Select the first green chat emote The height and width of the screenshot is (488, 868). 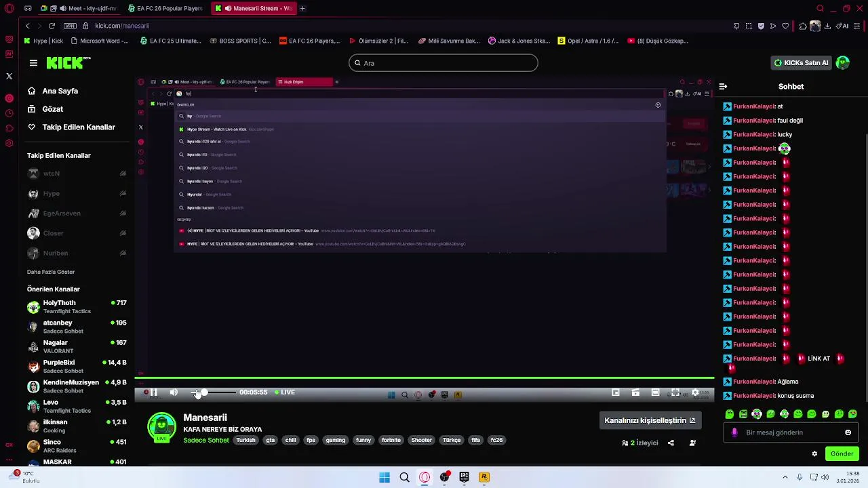point(730,414)
